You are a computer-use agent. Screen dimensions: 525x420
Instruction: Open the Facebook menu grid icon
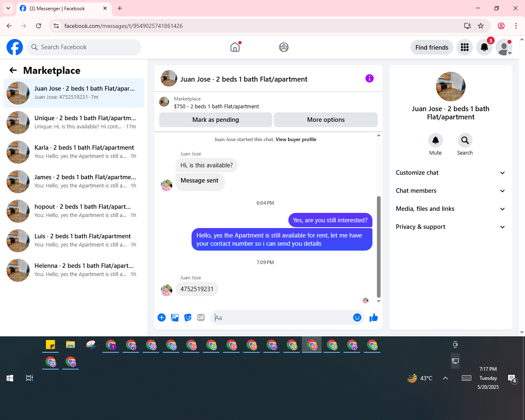click(465, 47)
